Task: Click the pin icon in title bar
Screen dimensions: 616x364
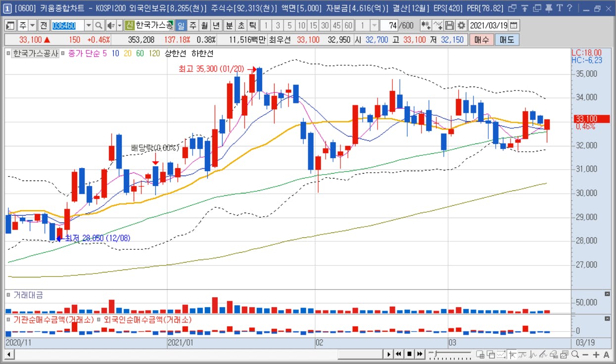Action: click(548, 8)
